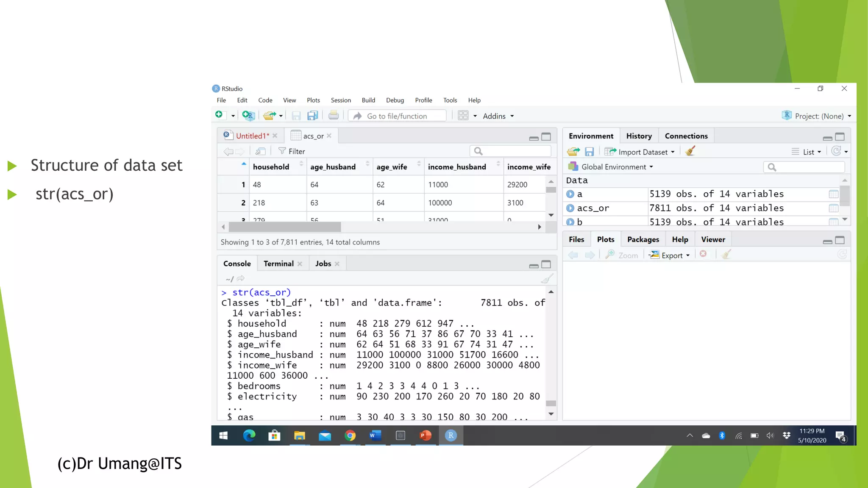Click the data viewer scroll right arrow

[540, 227]
